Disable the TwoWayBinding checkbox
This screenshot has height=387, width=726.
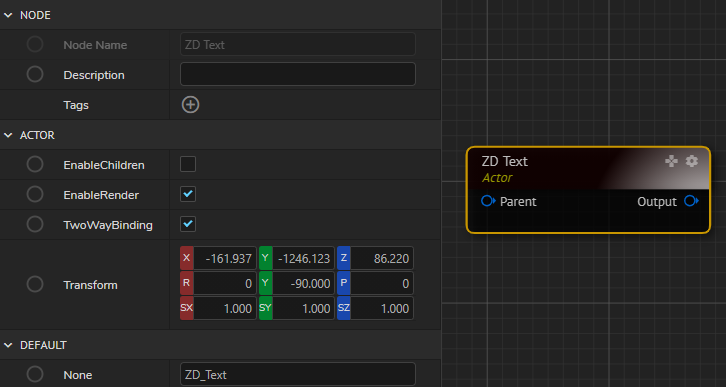188,225
